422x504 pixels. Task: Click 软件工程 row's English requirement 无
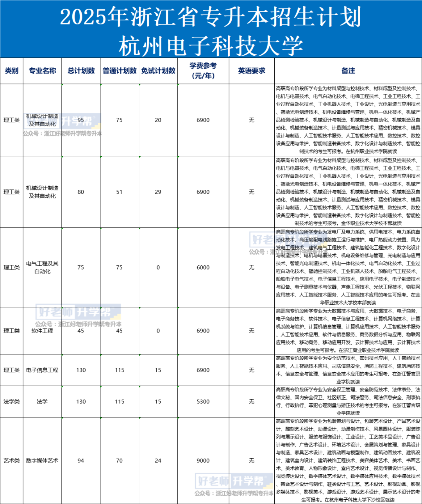click(252, 331)
